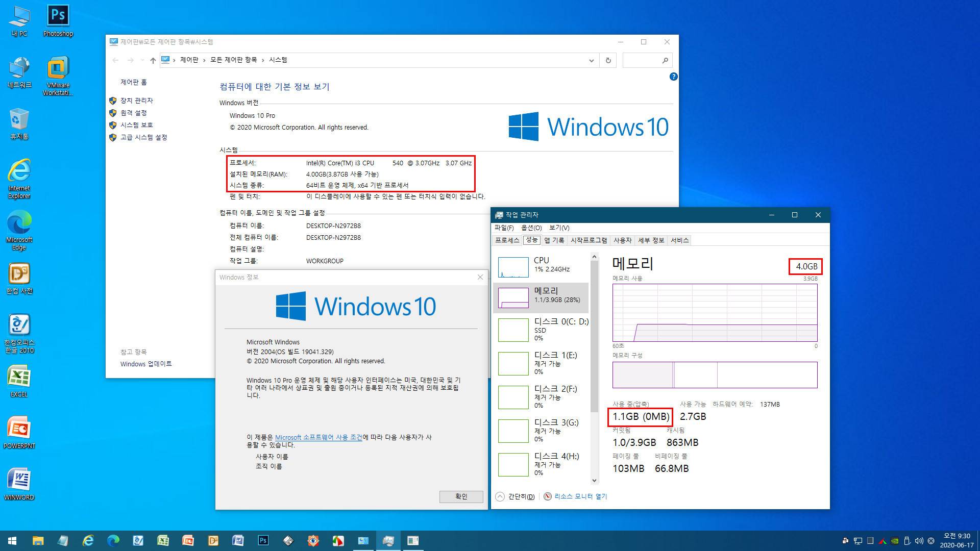
Task: Go up one level in Control Panel
Action: coord(153,60)
